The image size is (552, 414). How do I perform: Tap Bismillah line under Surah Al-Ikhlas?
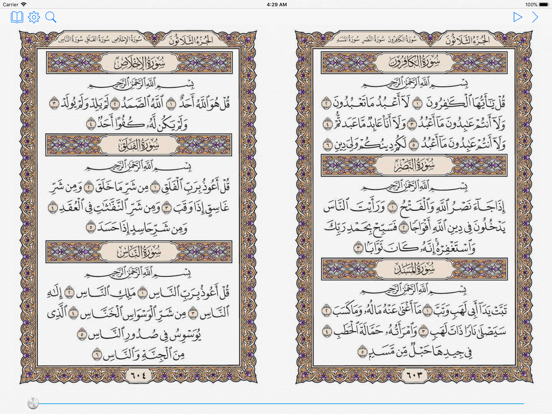(140, 84)
